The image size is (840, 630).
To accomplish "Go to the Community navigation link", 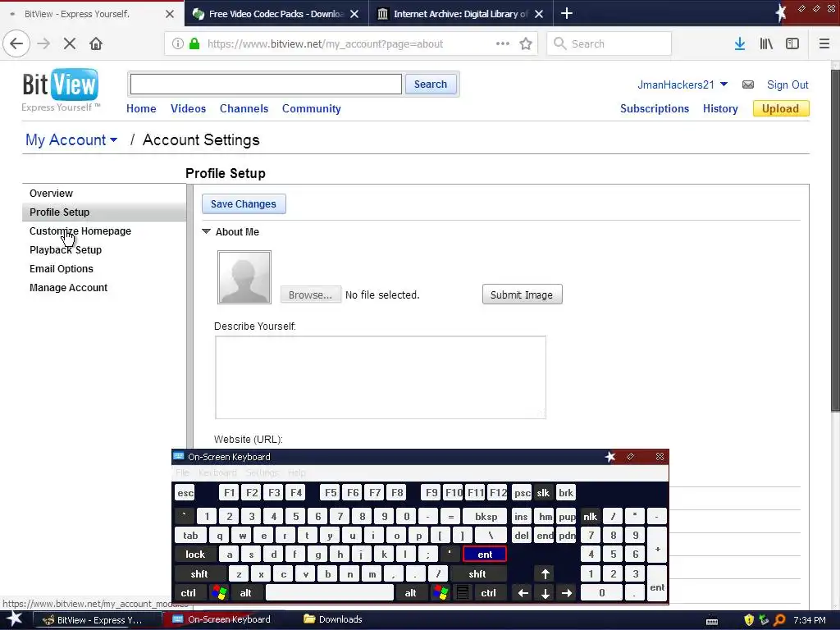I will (311, 108).
